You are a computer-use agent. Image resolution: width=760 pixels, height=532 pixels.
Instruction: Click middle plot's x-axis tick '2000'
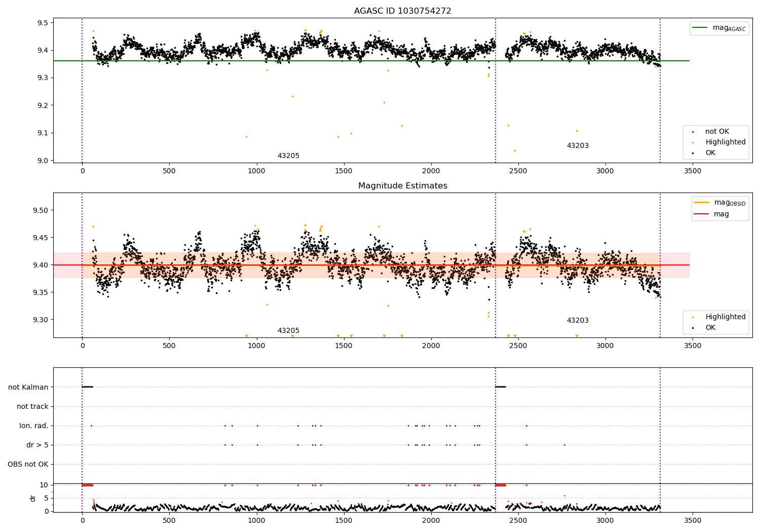coord(431,346)
